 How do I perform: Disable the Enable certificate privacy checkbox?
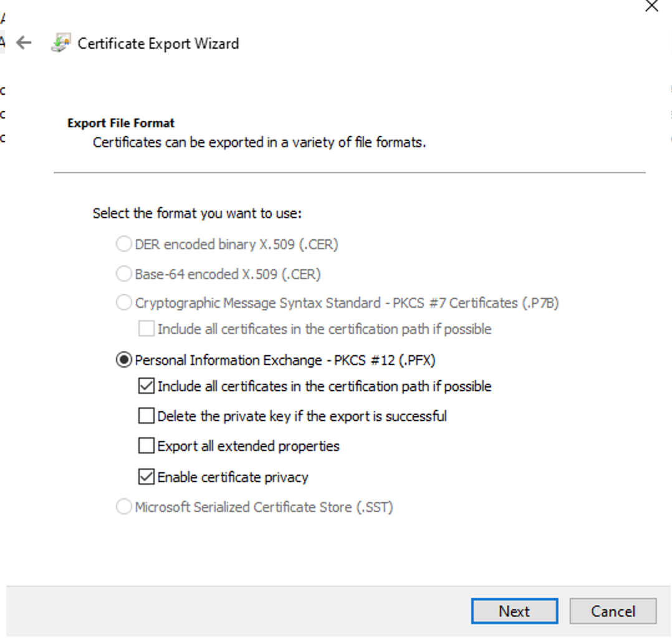pyautogui.click(x=146, y=477)
